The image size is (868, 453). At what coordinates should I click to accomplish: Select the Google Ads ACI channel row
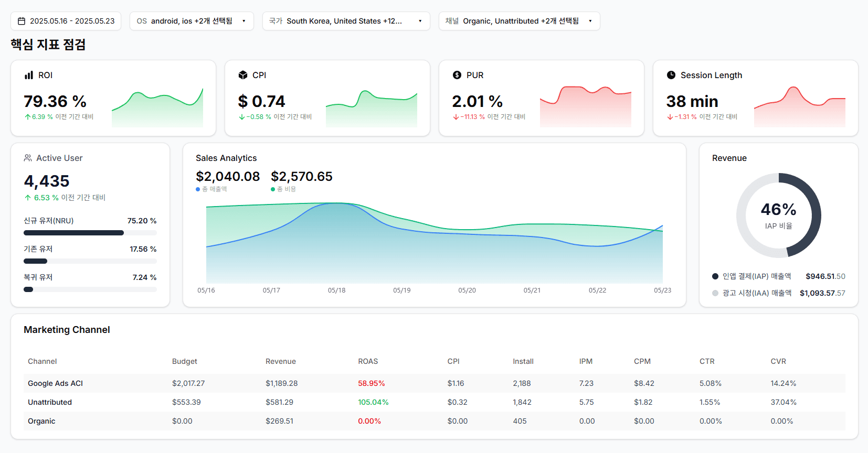(x=55, y=383)
